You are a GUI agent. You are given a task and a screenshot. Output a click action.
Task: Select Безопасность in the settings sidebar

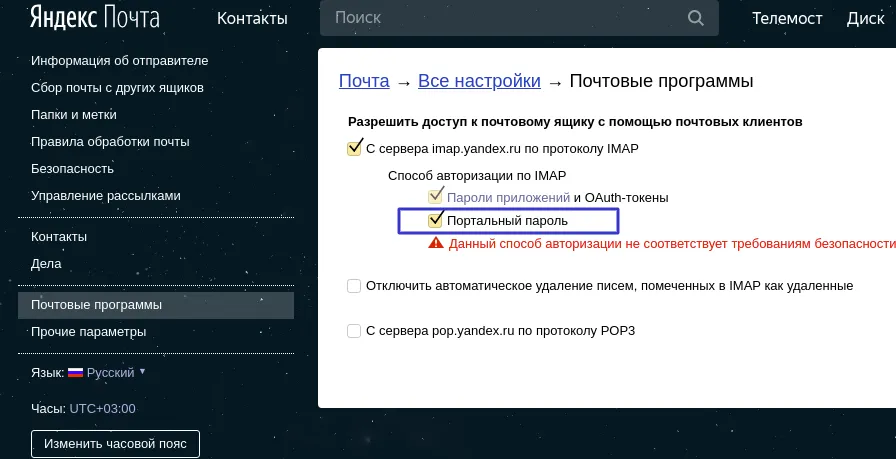pyautogui.click(x=72, y=169)
